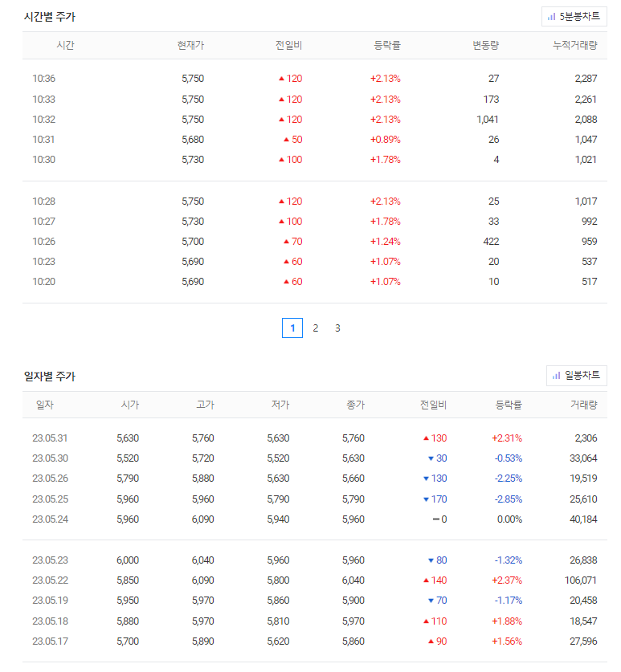Click the 시간별 주가 section heading
Viewport: 621px width, 672px height.
click(50, 17)
